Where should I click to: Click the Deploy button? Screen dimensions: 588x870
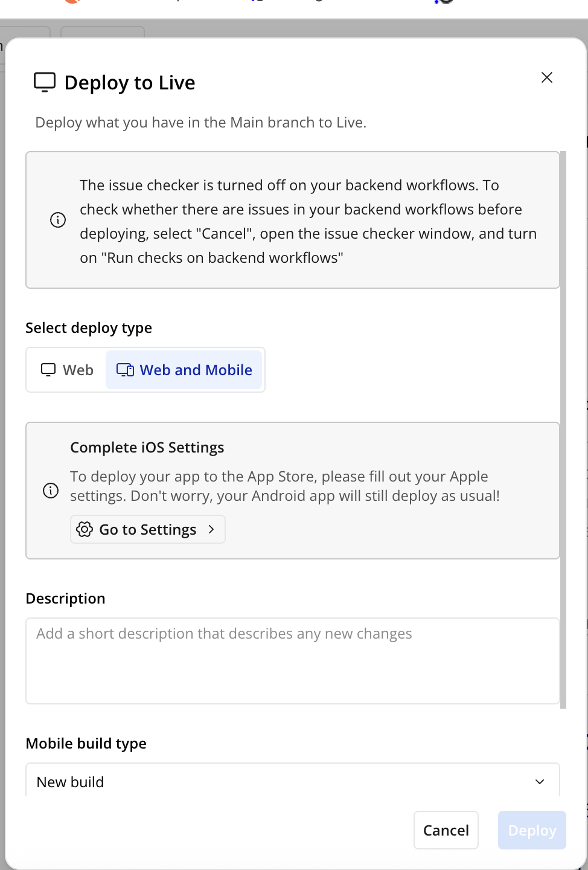tap(532, 830)
